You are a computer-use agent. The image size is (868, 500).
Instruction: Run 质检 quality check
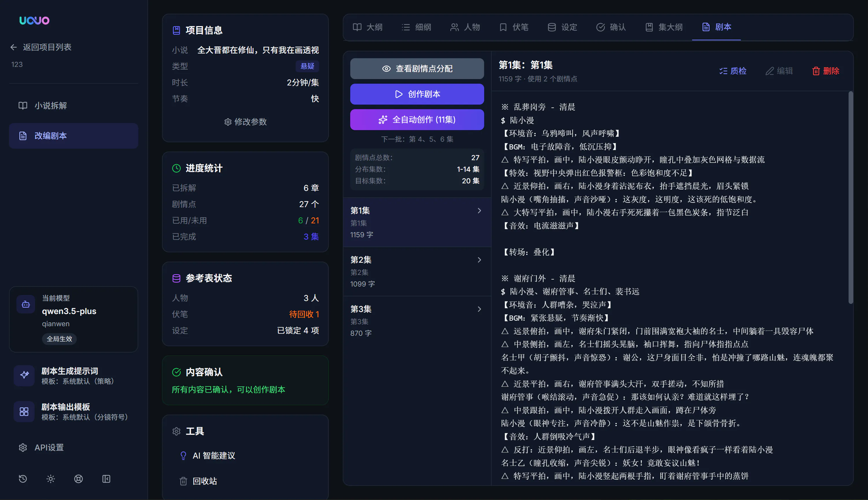tap(733, 71)
